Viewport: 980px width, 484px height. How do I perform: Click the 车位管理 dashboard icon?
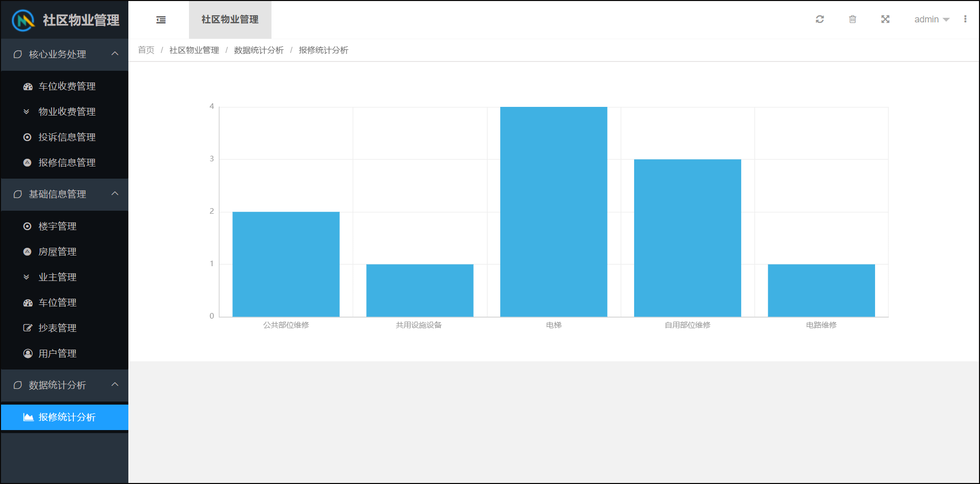click(28, 303)
